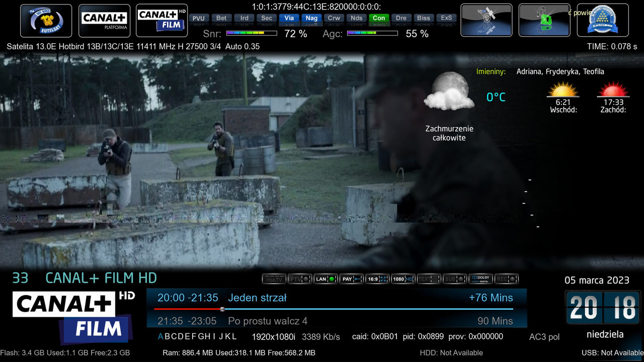The image size is (644, 362).
Task: Click the Sec crypto indicator
Action: (267, 18)
